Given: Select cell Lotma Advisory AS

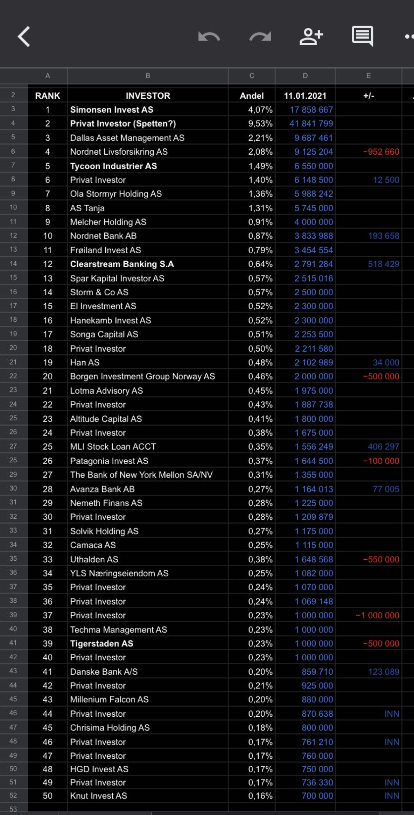Looking at the screenshot, I should coord(148,390).
